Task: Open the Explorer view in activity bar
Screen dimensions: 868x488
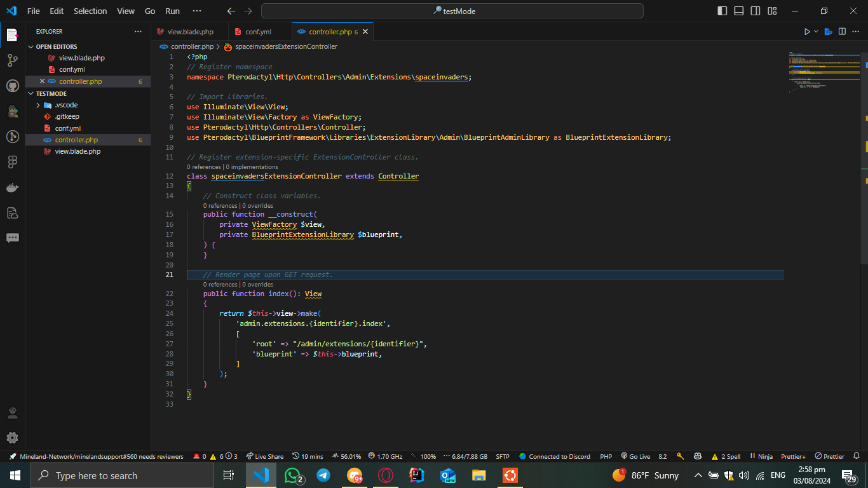Action: (x=12, y=35)
